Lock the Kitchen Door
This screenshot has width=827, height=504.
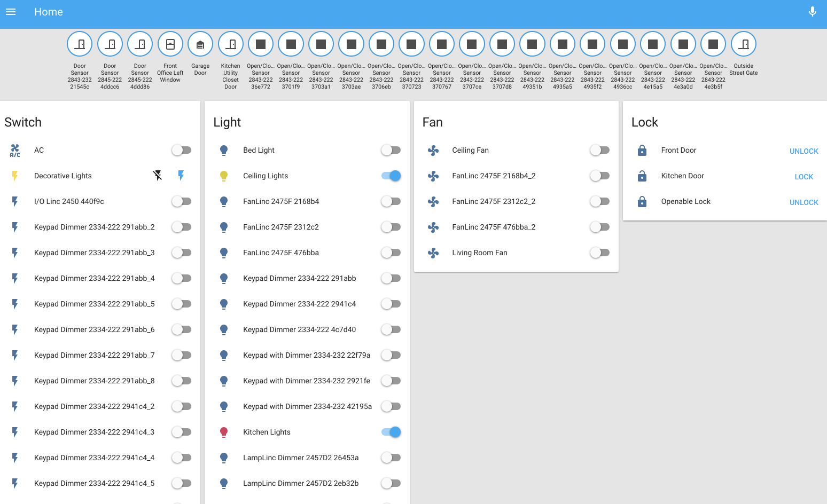coord(803,177)
